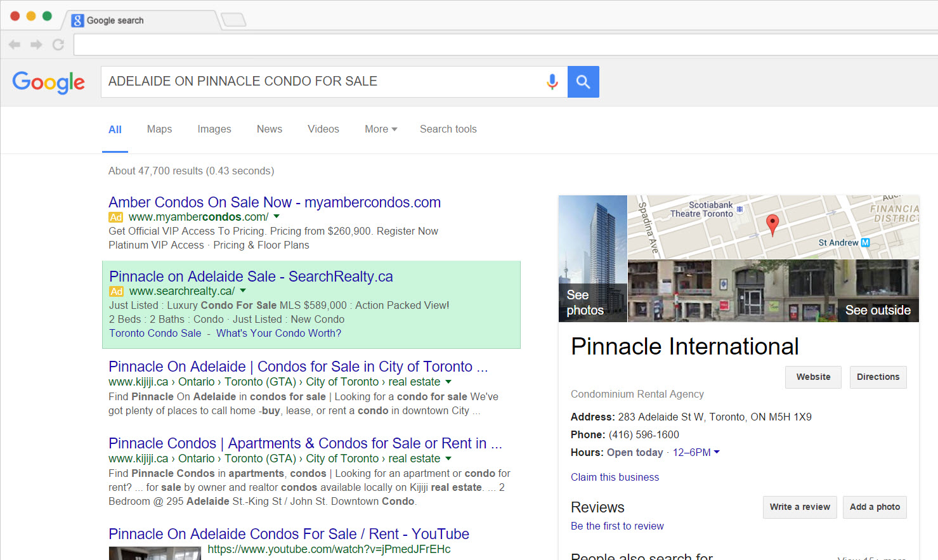Switch to the Maps tab
938x560 pixels.
159,129
